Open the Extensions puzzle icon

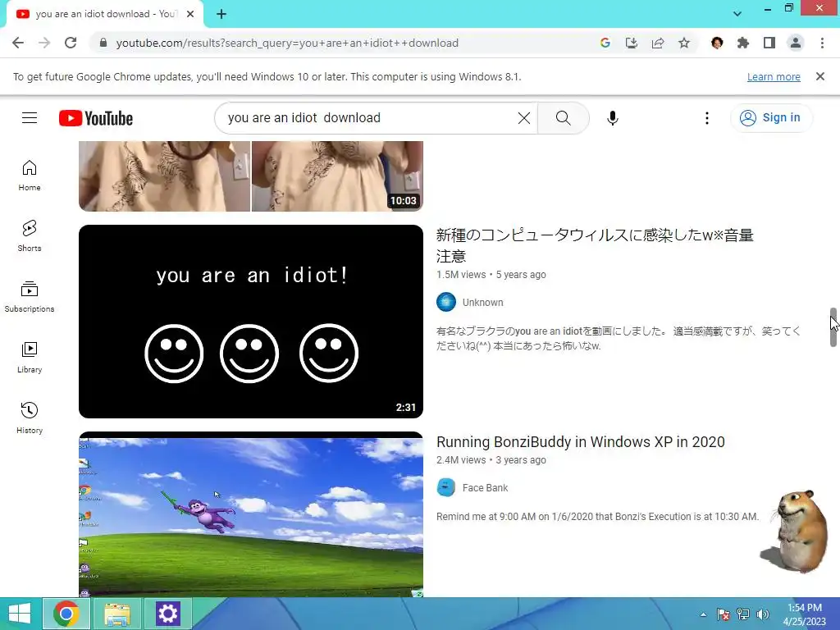743,43
